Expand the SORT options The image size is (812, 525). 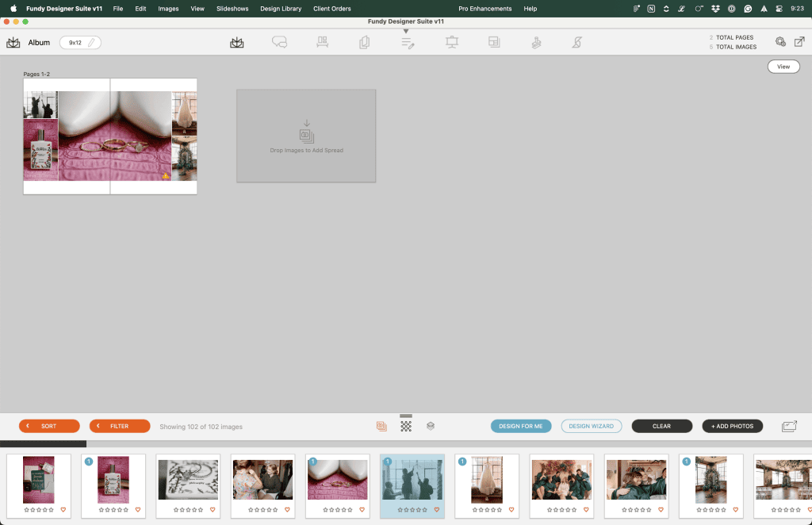49,426
